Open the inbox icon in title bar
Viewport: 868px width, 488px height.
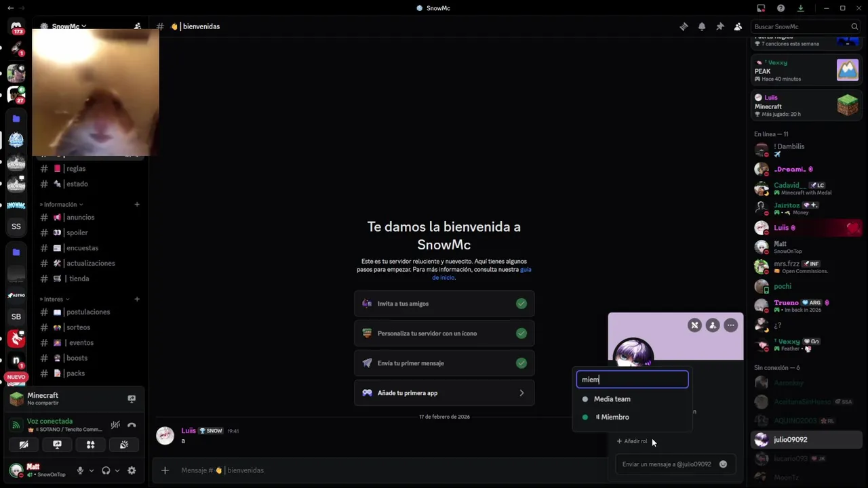[761, 8]
